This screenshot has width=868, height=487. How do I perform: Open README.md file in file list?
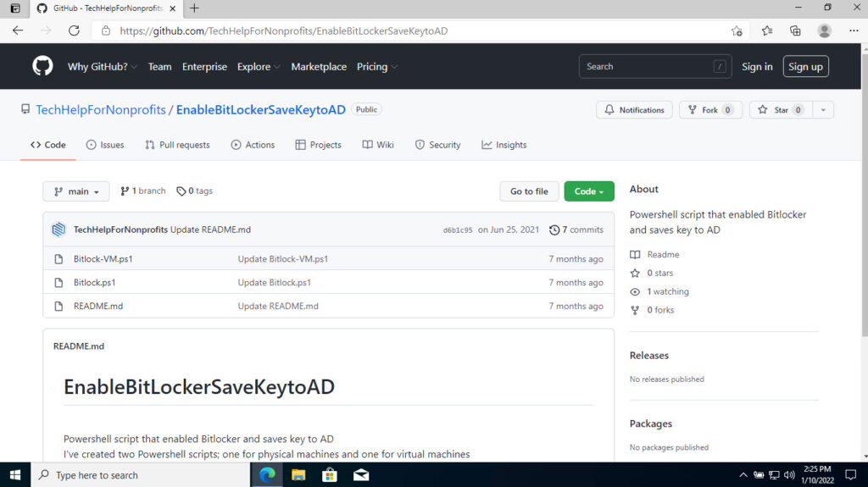pos(98,306)
